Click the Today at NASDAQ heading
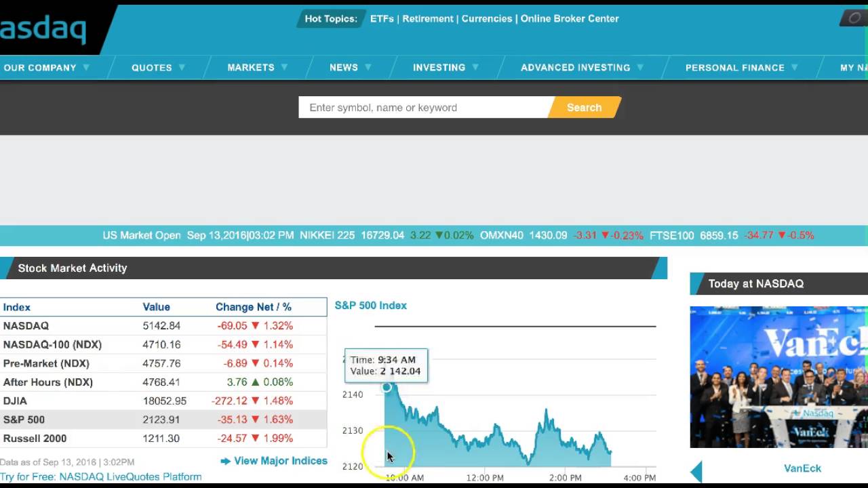868x488 pixels. tap(756, 284)
